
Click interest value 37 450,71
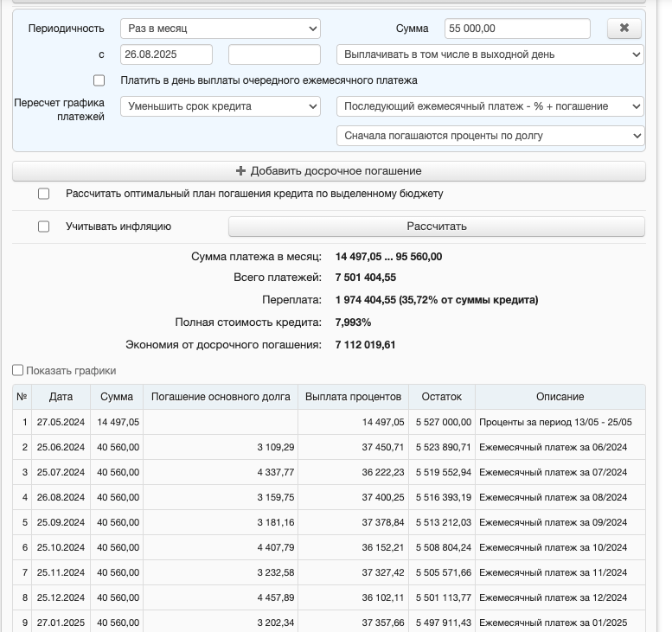point(383,447)
